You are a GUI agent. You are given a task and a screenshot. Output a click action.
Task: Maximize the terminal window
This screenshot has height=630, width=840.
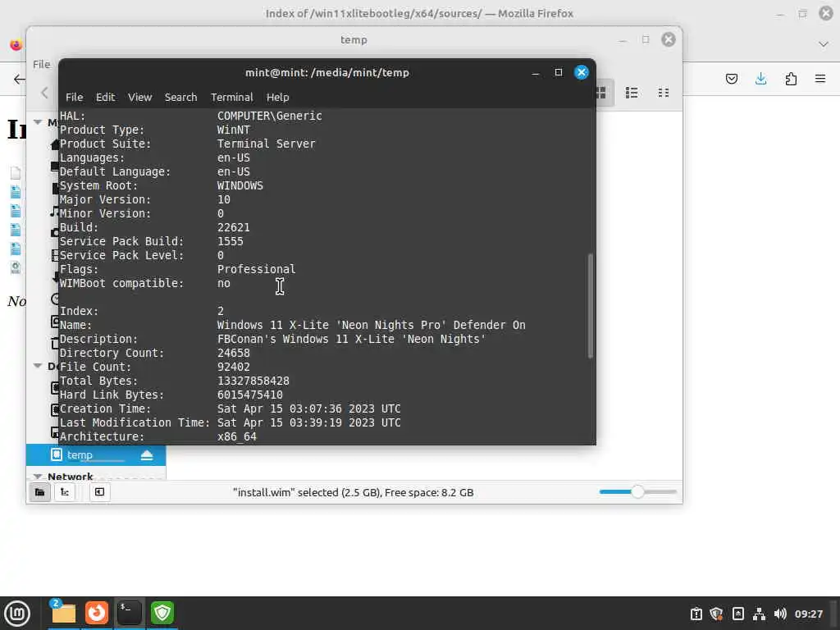(558, 72)
